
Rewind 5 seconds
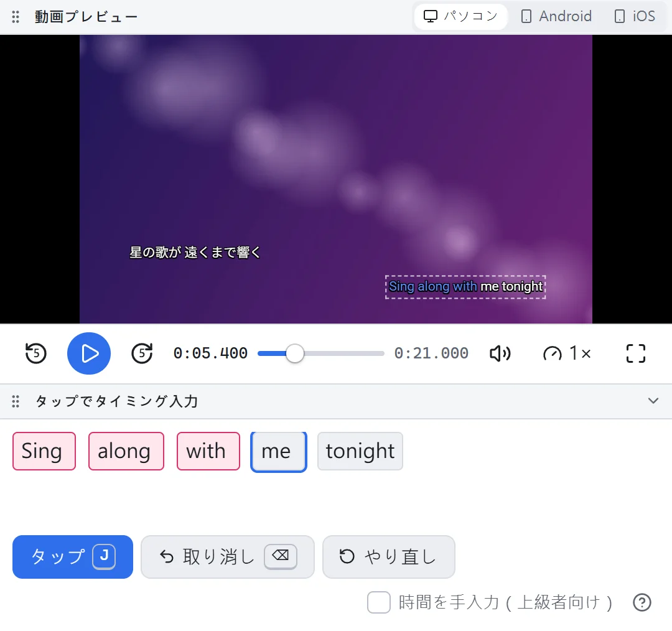tap(35, 353)
